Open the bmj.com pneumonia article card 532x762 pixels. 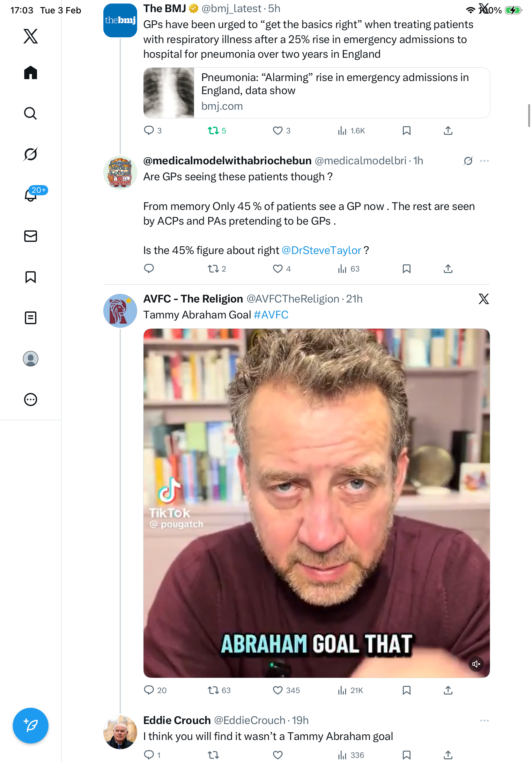click(316, 93)
